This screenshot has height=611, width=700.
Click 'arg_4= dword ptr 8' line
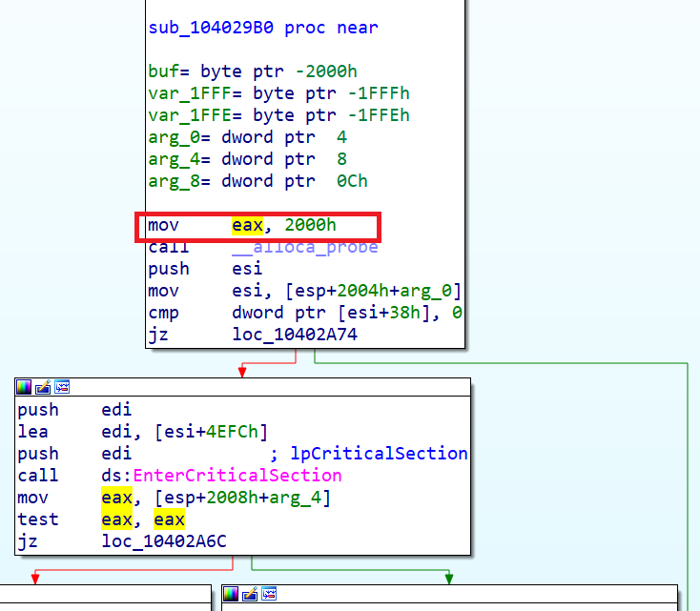coord(247,159)
